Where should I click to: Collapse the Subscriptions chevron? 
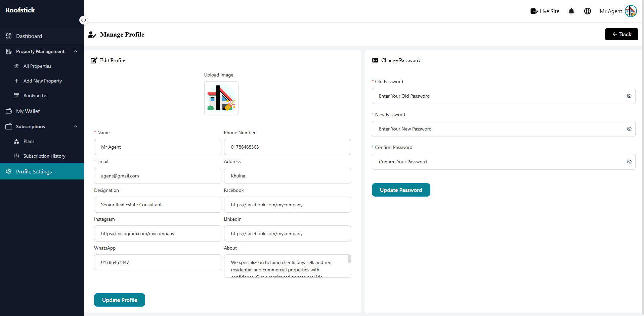[76, 126]
